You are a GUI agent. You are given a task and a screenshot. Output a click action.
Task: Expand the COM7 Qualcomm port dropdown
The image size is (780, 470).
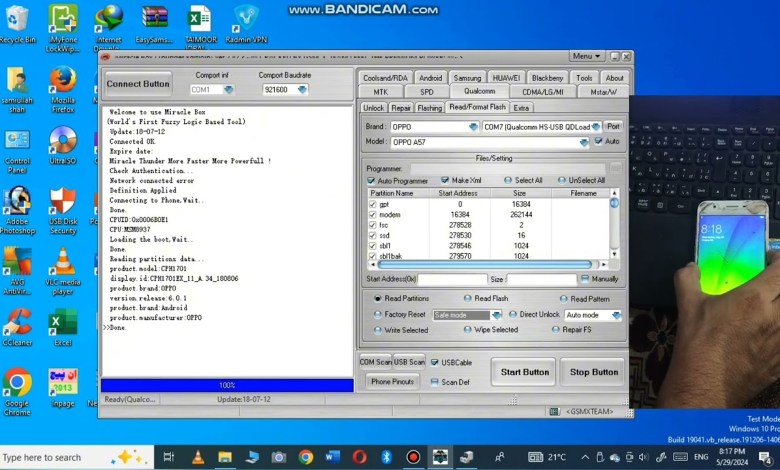click(x=596, y=127)
